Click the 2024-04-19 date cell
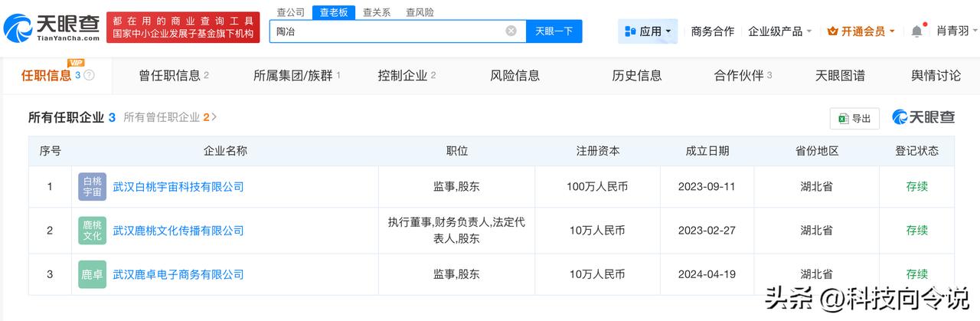The image size is (980, 321). point(707,274)
